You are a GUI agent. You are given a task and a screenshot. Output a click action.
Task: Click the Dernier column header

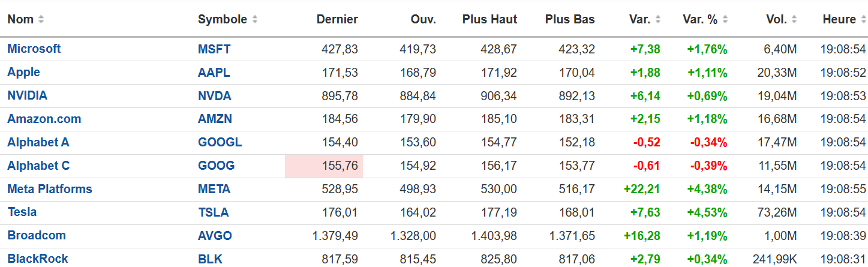337,19
